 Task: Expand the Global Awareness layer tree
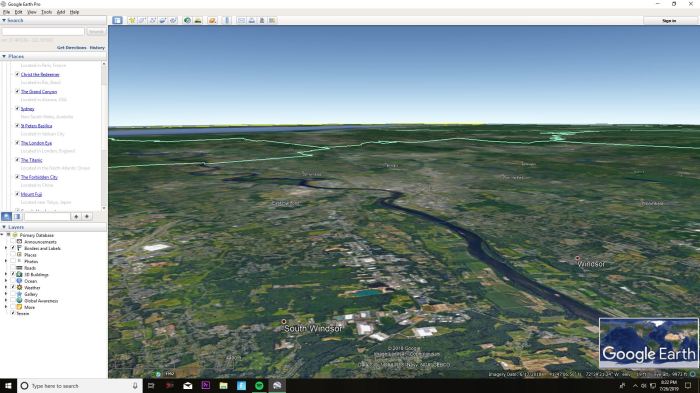(x=6, y=301)
